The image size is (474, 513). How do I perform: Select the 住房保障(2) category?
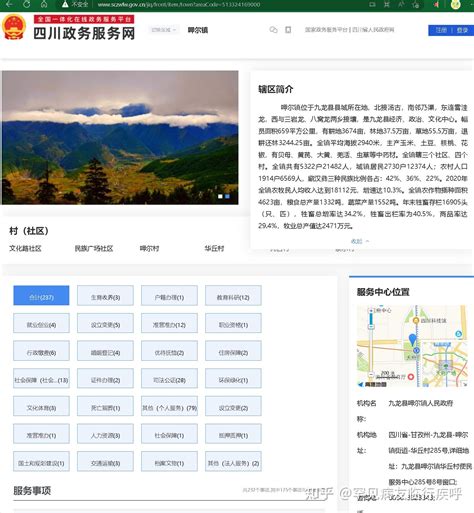coord(233,351)
